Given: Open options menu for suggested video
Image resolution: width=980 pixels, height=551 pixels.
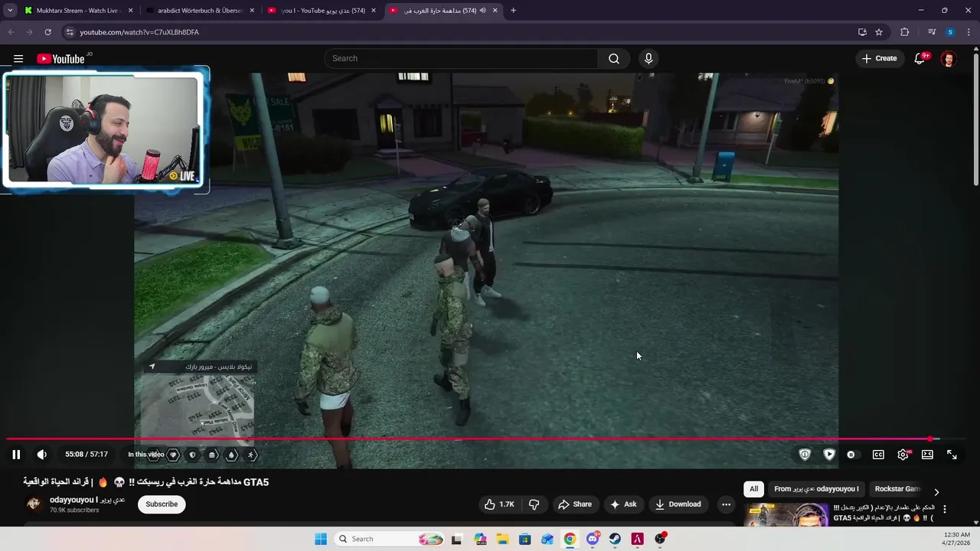Looking at the screenshot, I should (944, 509).
